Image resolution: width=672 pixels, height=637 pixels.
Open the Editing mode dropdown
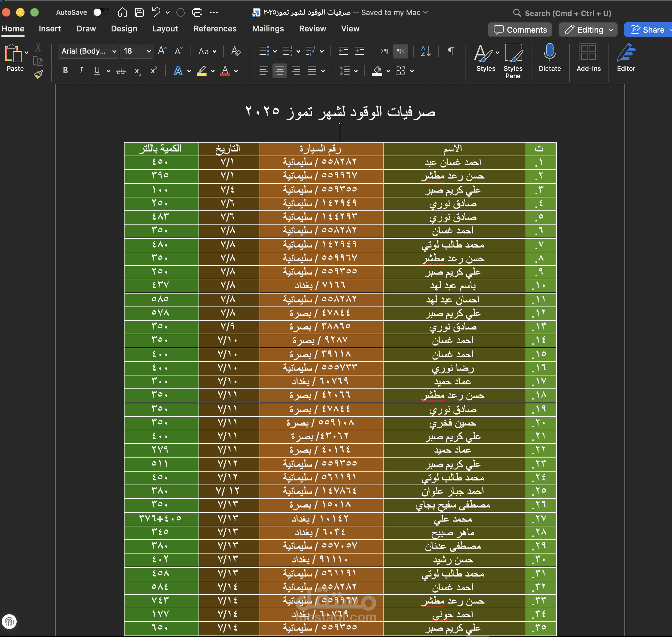click(x=588, y=30)
